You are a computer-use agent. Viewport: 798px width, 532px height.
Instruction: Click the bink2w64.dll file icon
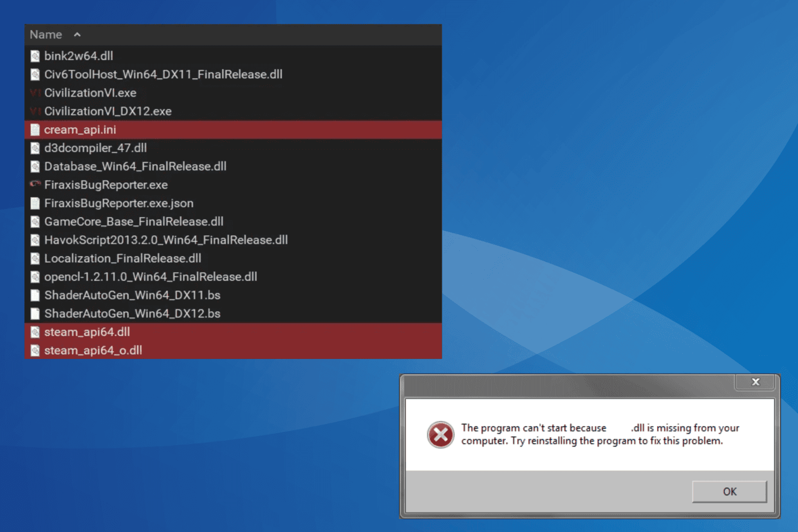(35, 56)
